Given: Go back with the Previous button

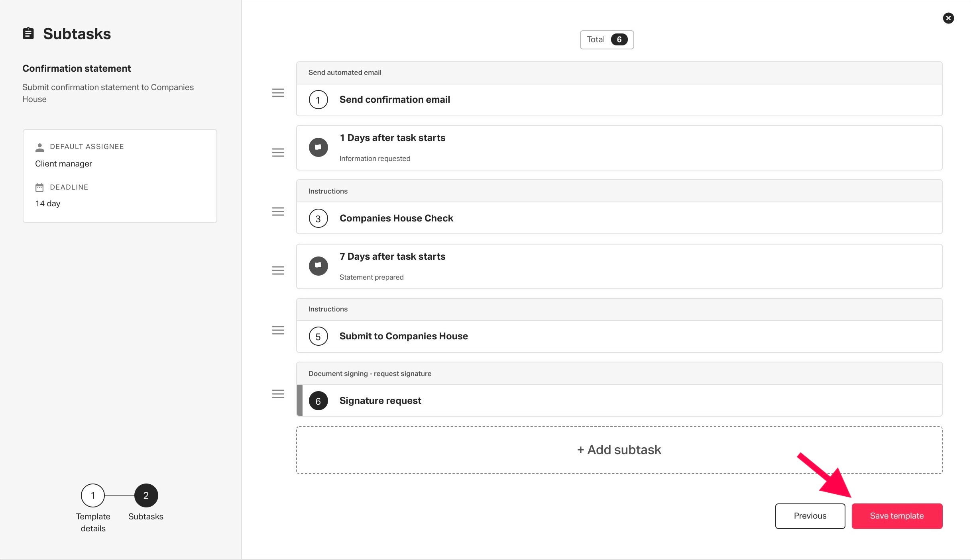Looking at the screenshot, I should pyautogui.click(x=810, y=516).
